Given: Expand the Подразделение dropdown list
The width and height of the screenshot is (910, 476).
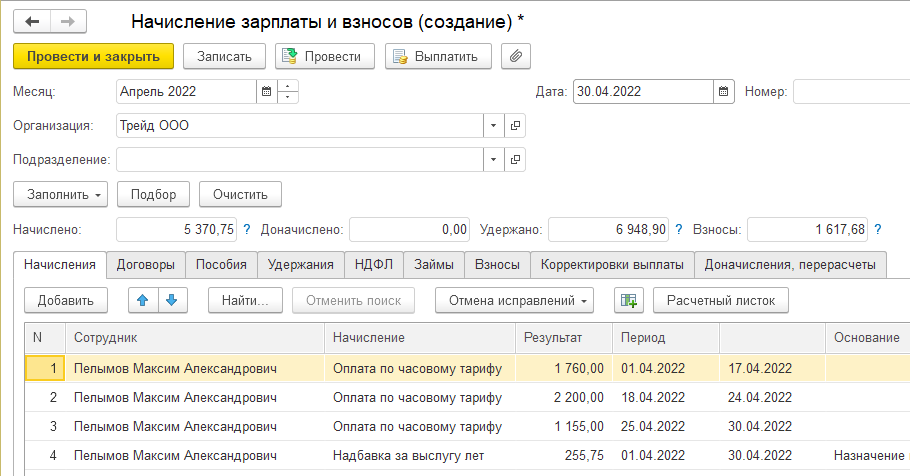Looking at the screenshot, I should coord(493,159).
